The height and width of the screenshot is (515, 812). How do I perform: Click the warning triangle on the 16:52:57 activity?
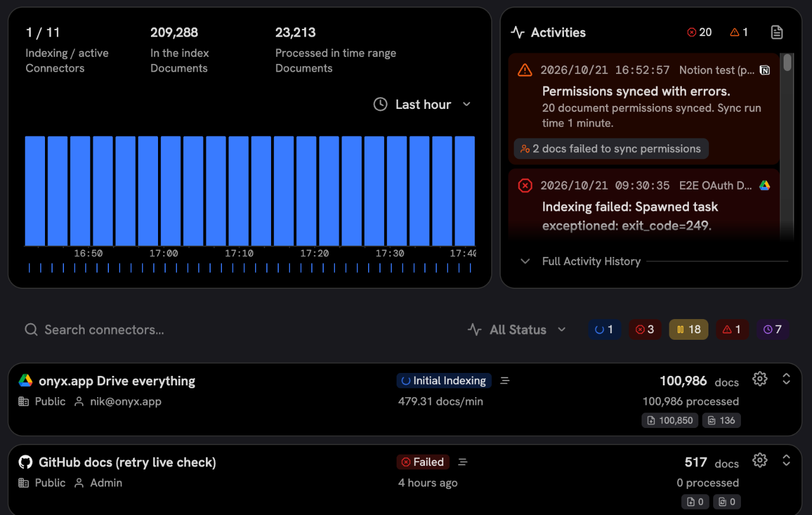tap(525, 70)
